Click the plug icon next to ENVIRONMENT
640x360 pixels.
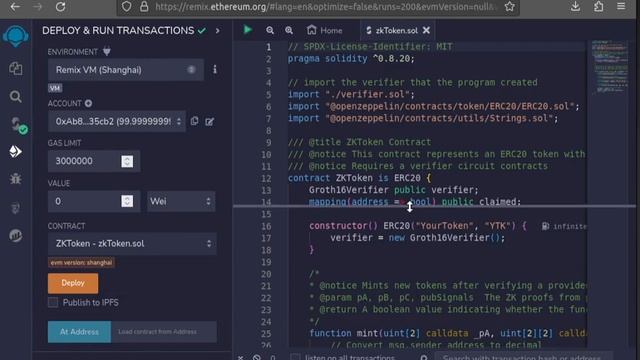coord(107,52)
